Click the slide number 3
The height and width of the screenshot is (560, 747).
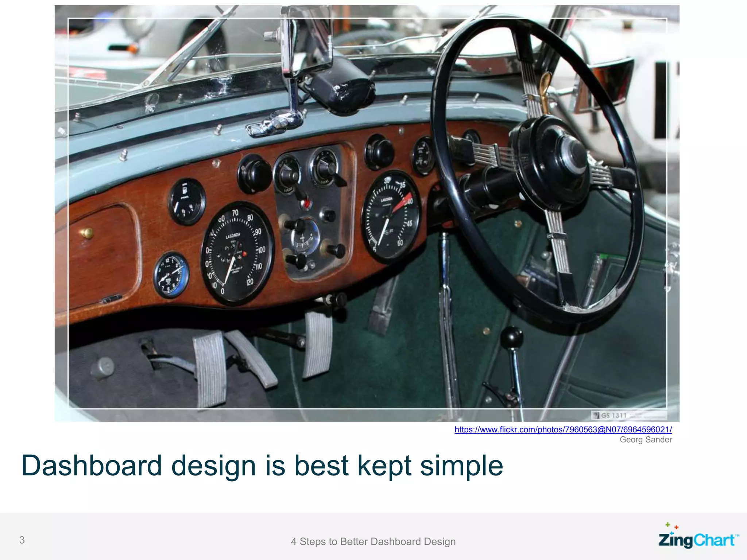pyautogui.click(x=22, y=540)
